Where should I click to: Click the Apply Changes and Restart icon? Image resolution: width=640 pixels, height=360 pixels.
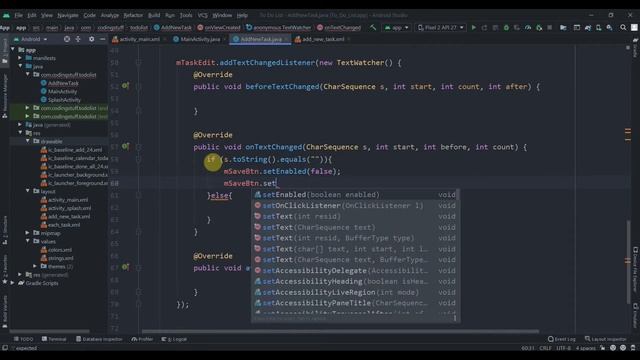(484, 28)
